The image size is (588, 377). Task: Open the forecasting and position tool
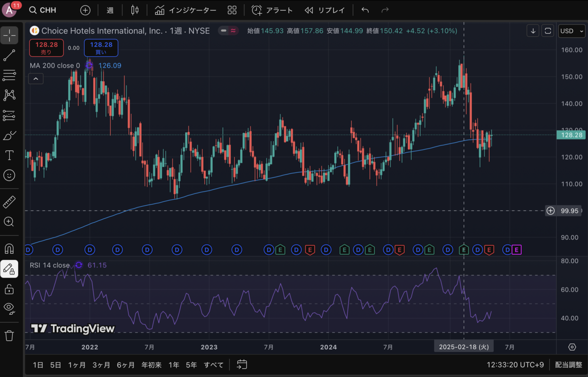tap(9, 115)
